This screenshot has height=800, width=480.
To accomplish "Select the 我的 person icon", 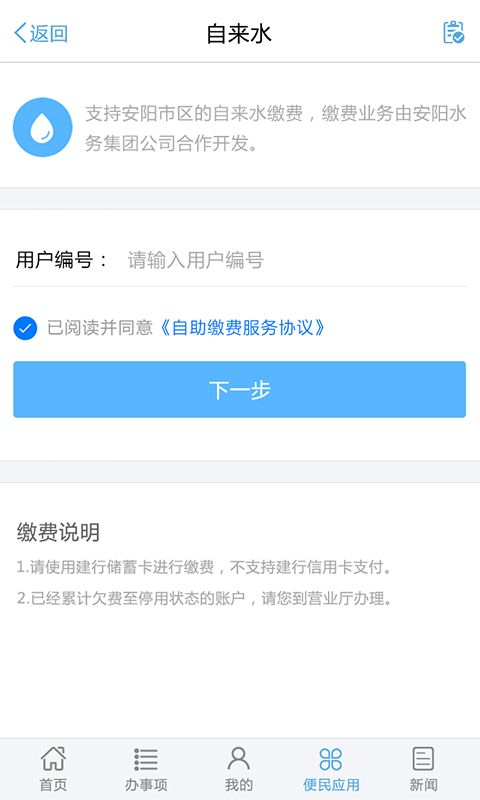I will click(239, 759).
